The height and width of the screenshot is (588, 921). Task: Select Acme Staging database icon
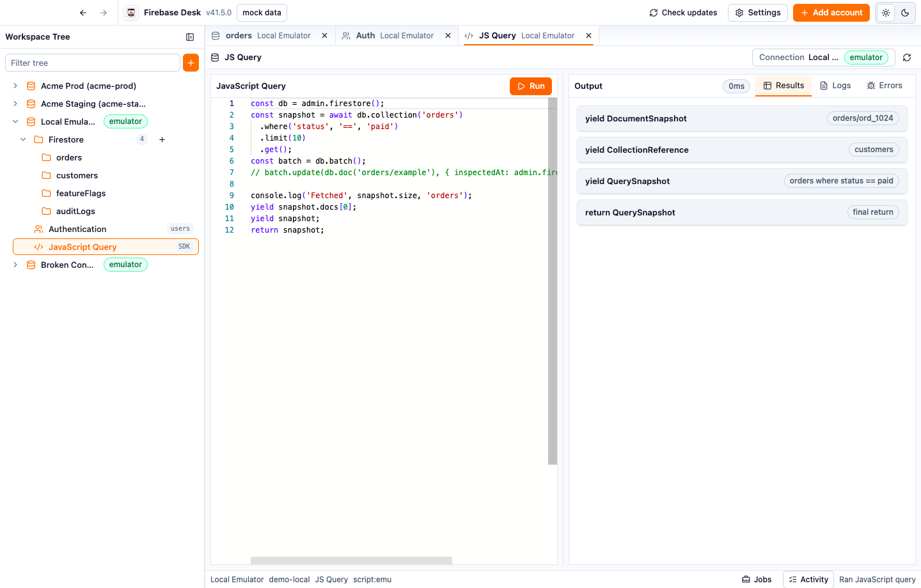point(31,104)
